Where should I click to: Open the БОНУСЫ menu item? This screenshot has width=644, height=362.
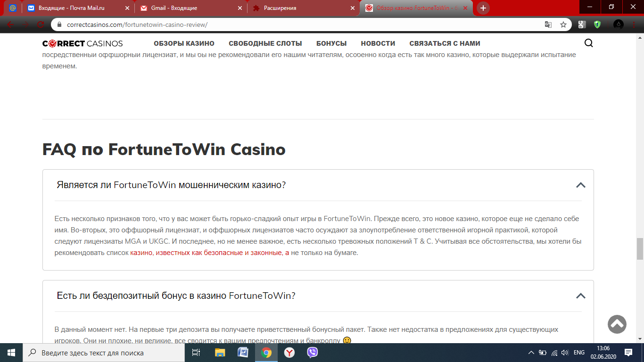pos(331,43)
